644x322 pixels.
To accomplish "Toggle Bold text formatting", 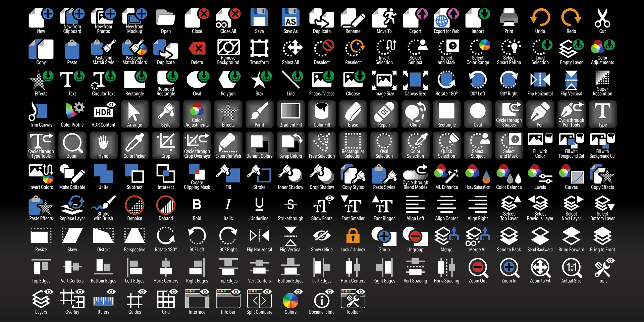I will coord(197,204).
